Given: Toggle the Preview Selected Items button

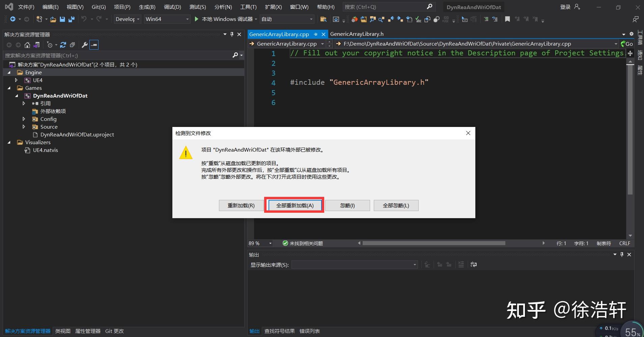Looking at the screenshot, I should [94, 45].
